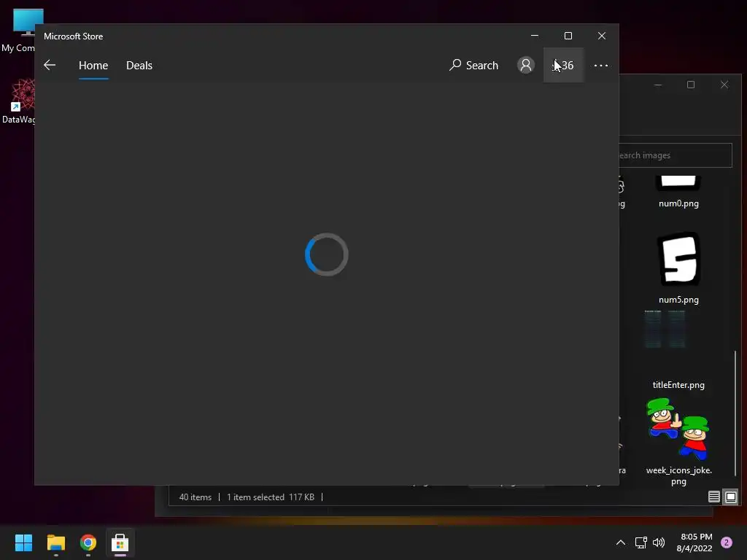Open the Windows Start menu
The width and height of the screenshot is (747, 560).
coord(23,542)
